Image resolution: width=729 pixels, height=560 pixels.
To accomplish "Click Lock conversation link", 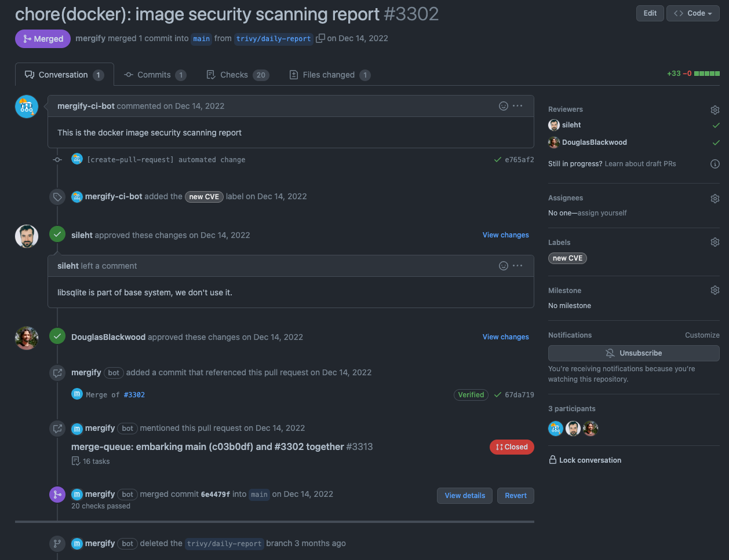I will [590, 460].
